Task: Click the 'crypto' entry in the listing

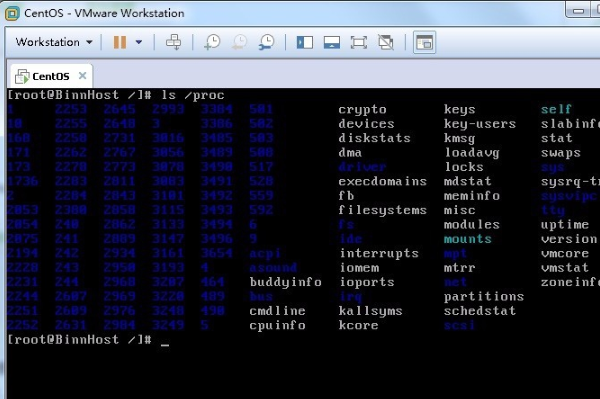Action: coord(362,110)
